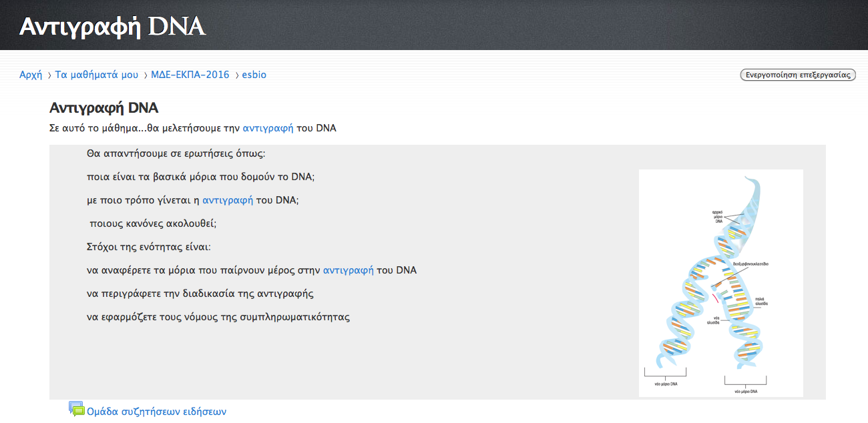Image resolution: width=868 pixels, height=423 pixels.
Task: Click the bold Αντιγραφή DNA section heading
Action: pyautogui.click(x=103, y=108)
